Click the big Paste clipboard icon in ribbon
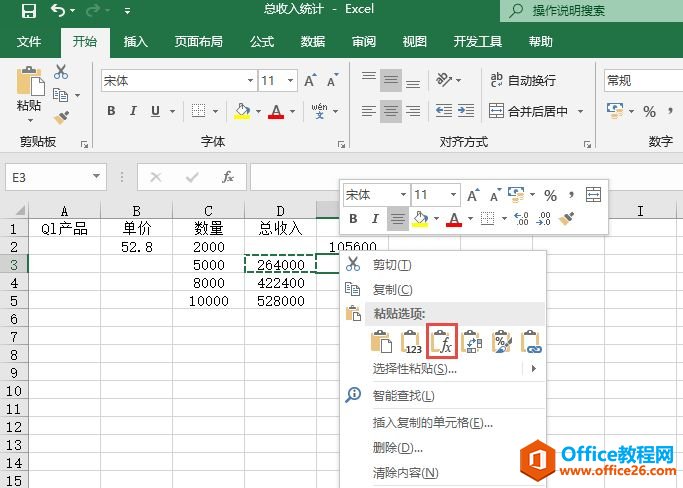Viewport: 683px width, 488px height. (x=30, y=81)
